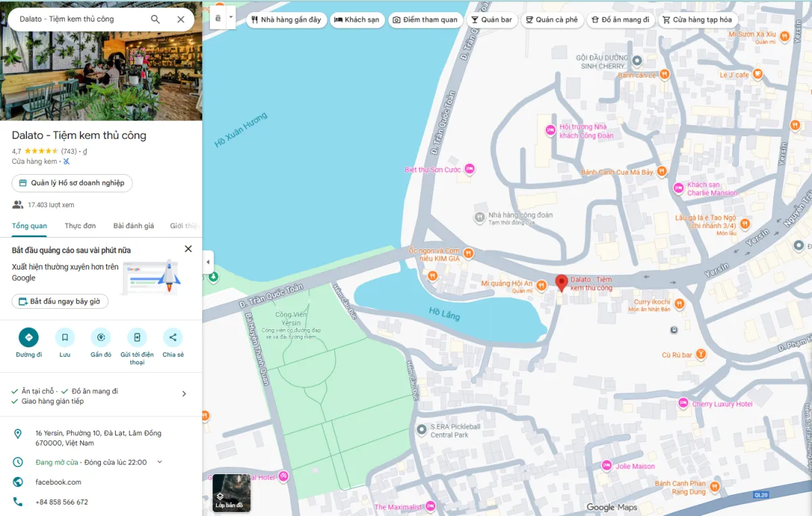The height and width of the screenshot is (516, 812).
Task: Open Lớp bản đồ layers thumbnail
Action: pyautogui.click(x=231, y=493)
